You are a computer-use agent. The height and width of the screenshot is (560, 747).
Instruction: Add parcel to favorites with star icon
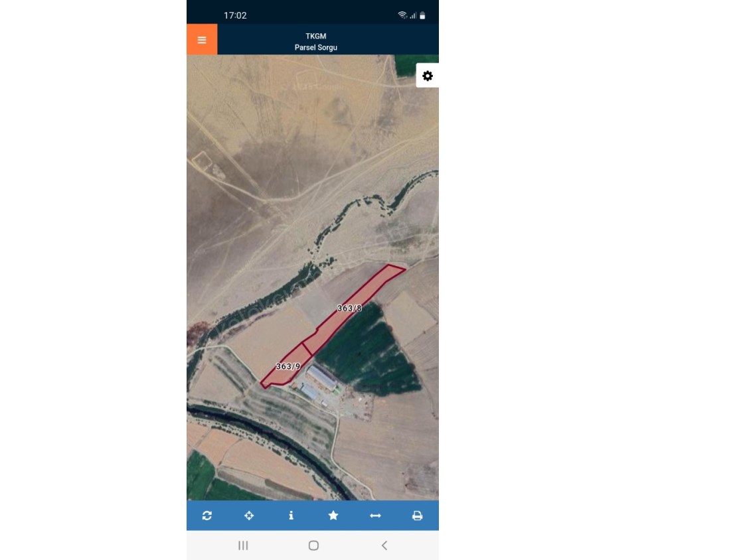point(333,516)
